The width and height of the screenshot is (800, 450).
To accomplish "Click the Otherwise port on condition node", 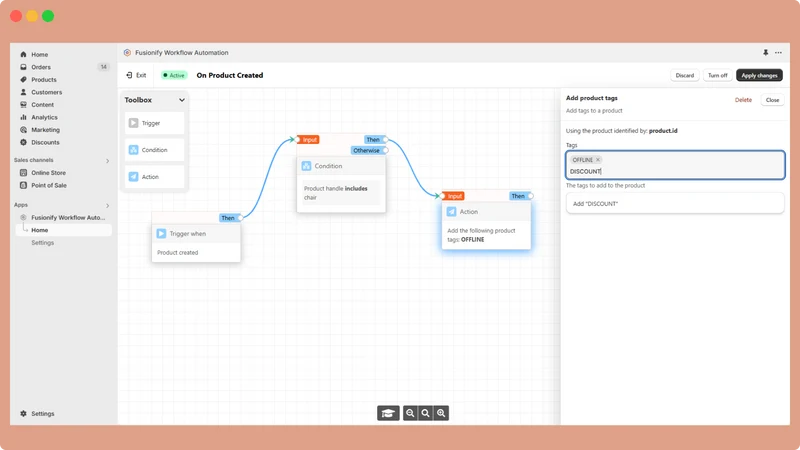I will [386, 151].
